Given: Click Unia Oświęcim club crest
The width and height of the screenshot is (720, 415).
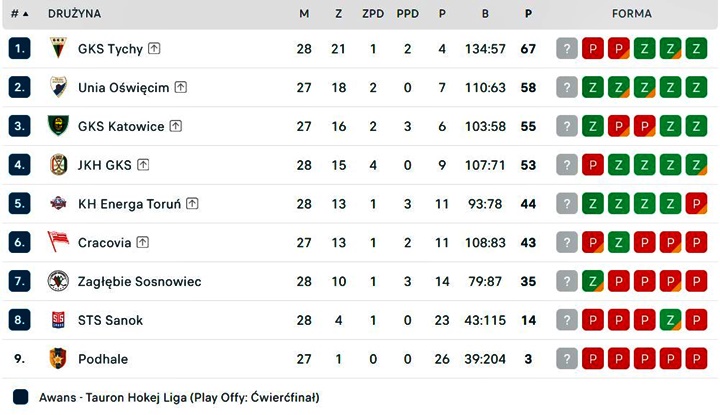Looking at the screenshot, I should coord(58,87).
